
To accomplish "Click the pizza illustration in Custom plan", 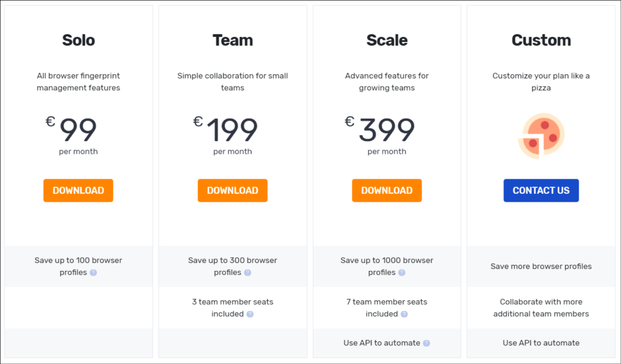I will pos(541,136).
